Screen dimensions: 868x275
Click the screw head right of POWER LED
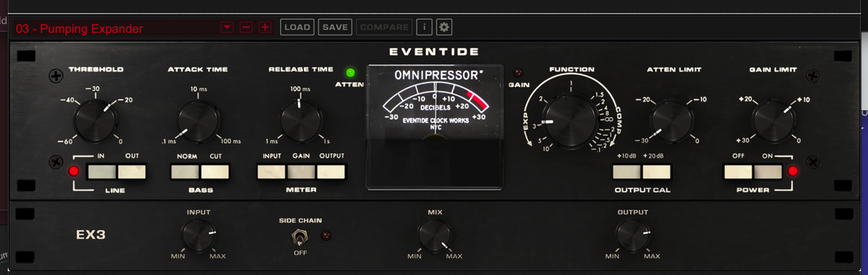pyautogui.click(x=813, y=162)
